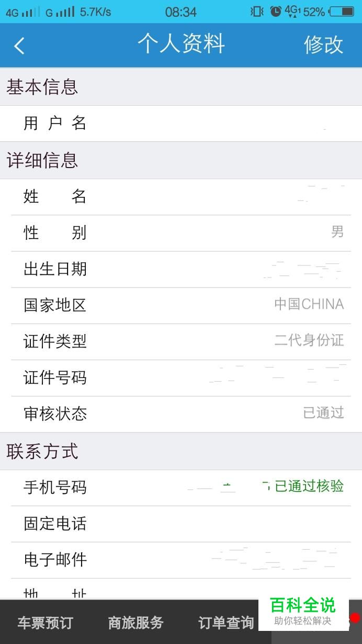Screen dimensions: 362x644
Task: Tap the 已通过核验 phone verification status
Action: click(x=309, y=486)
